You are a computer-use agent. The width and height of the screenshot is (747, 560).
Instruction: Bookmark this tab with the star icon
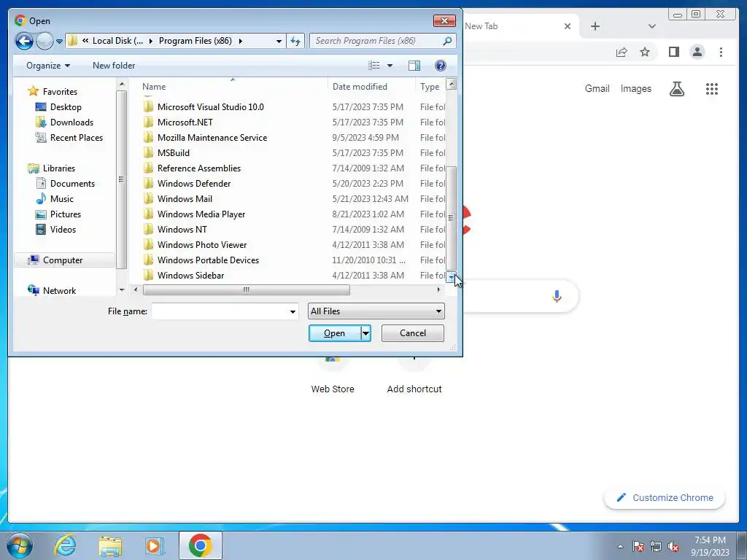tap(645, 52)
